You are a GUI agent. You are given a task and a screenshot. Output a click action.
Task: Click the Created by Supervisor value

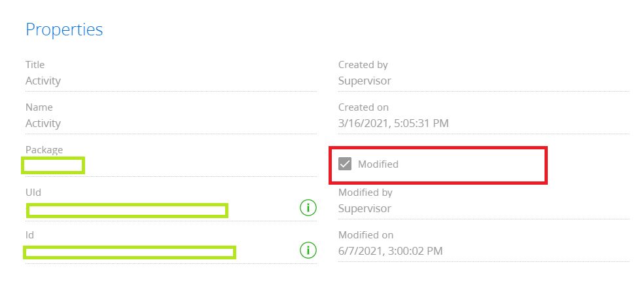tap(365, 81)
